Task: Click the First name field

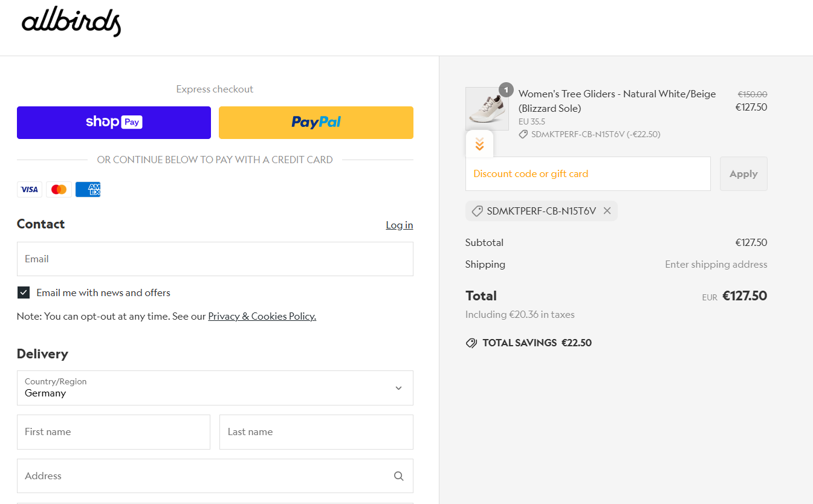Action: (114, 432)
